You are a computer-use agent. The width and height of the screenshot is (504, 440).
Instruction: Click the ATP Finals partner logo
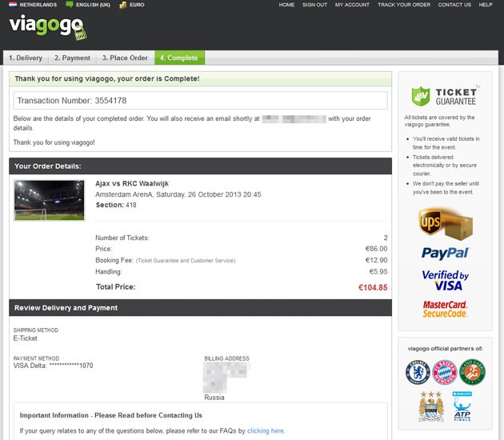[462, 406]
